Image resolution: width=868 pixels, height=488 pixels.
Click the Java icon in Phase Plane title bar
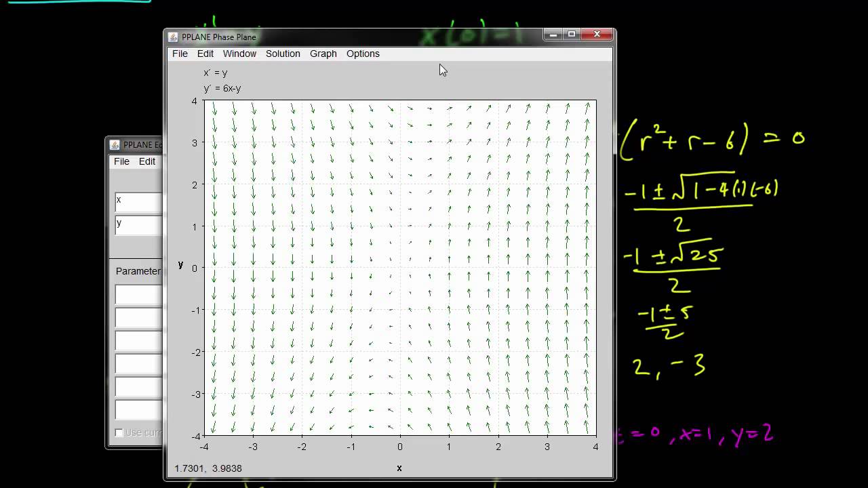[174, 37]
